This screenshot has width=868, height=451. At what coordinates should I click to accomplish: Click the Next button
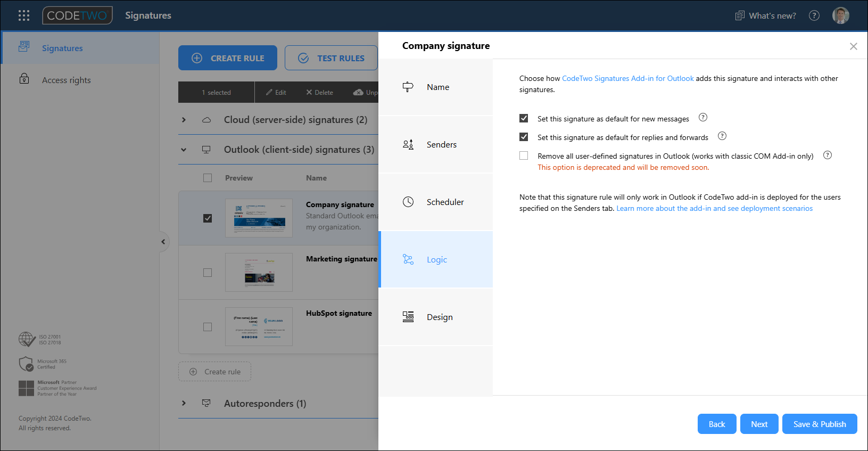[759, 424]
